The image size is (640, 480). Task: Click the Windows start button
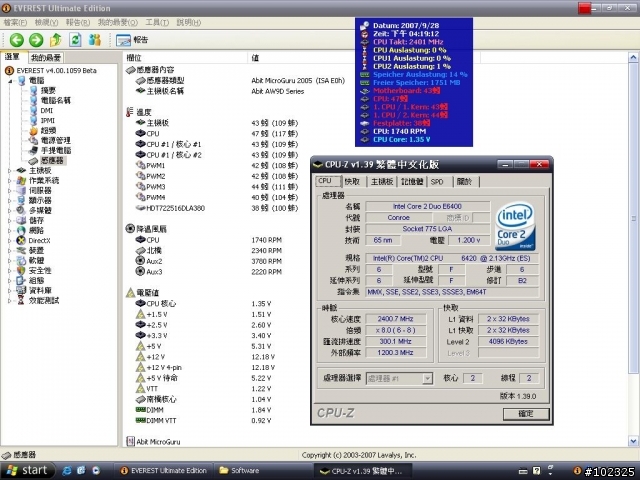tap(27, 471)
